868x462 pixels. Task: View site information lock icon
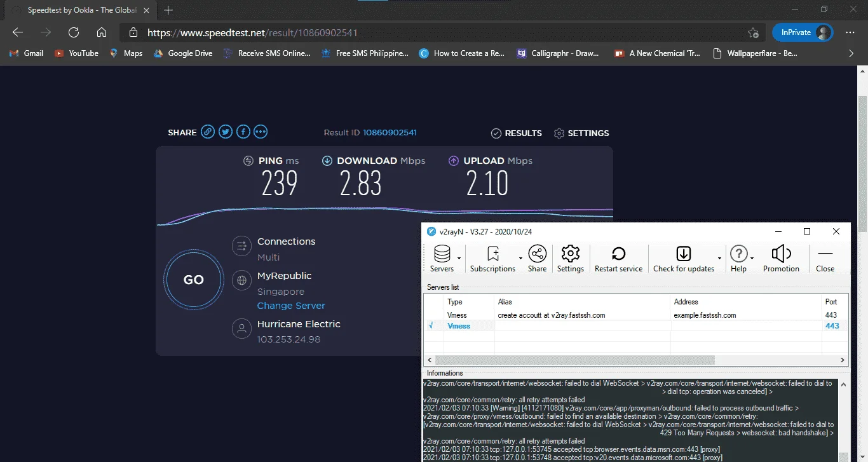coord(133,32)
